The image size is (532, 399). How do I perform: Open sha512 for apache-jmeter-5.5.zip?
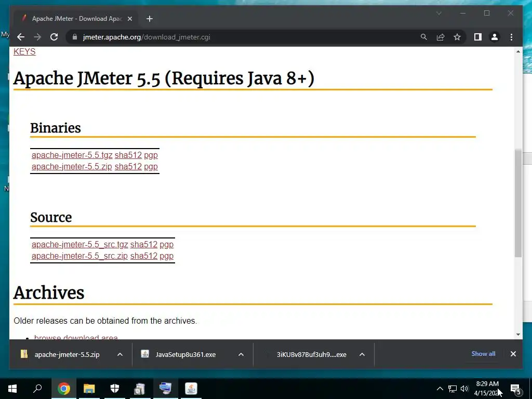coord(128,167)
